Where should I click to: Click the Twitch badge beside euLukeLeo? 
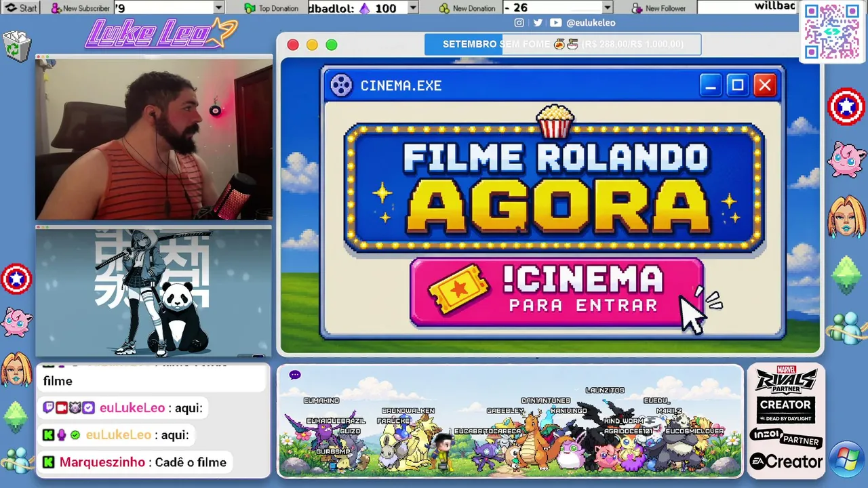pyautogui.click(x=48, y=408)
